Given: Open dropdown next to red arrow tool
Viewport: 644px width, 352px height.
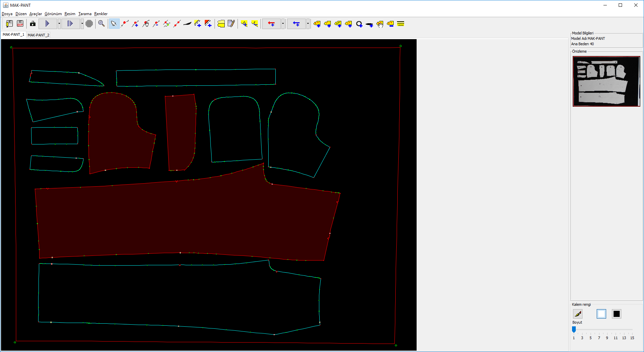Looking at the screenshot, I should tap(283, 24).
